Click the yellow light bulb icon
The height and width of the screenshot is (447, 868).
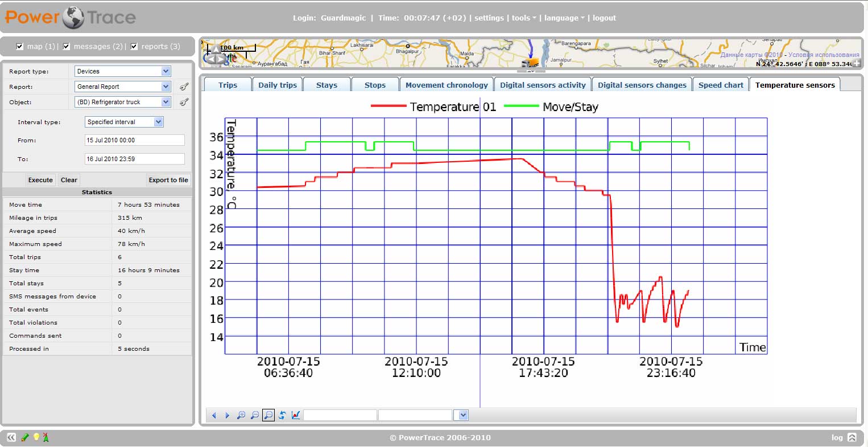(36, 437)
